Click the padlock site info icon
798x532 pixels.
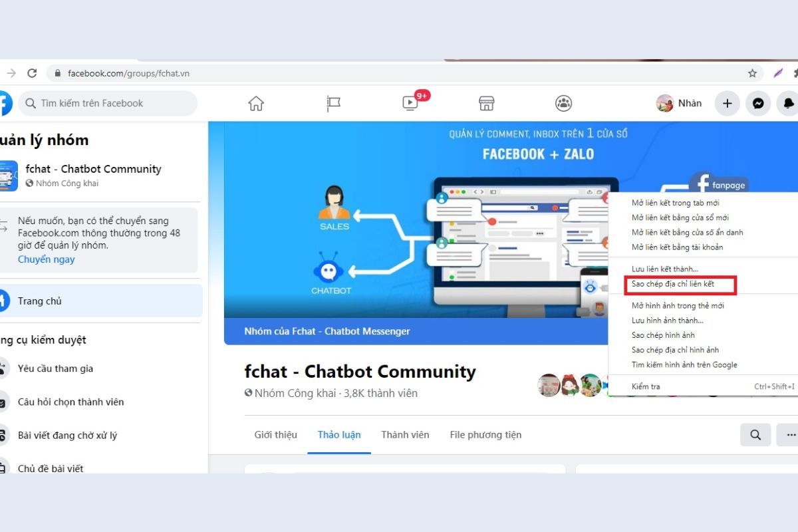58,73
